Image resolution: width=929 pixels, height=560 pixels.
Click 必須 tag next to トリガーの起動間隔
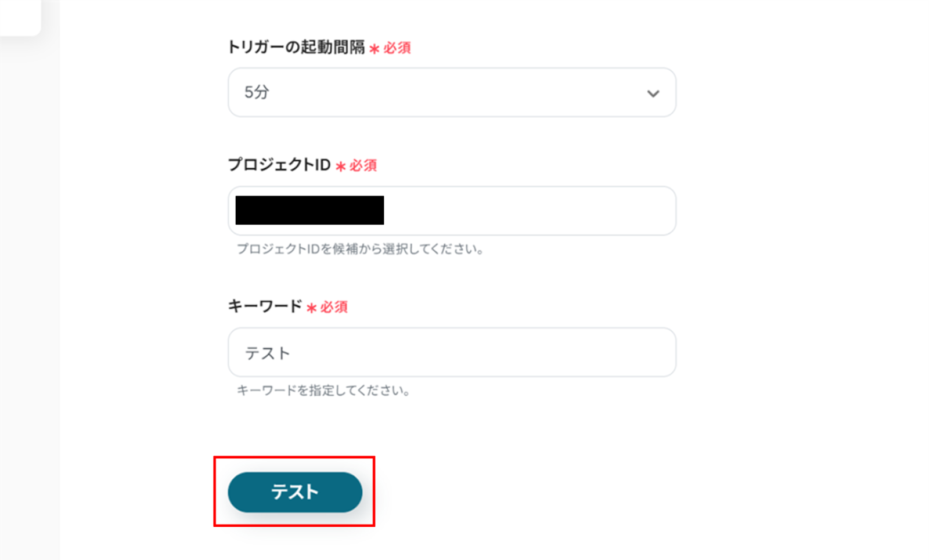pos(397,48)
